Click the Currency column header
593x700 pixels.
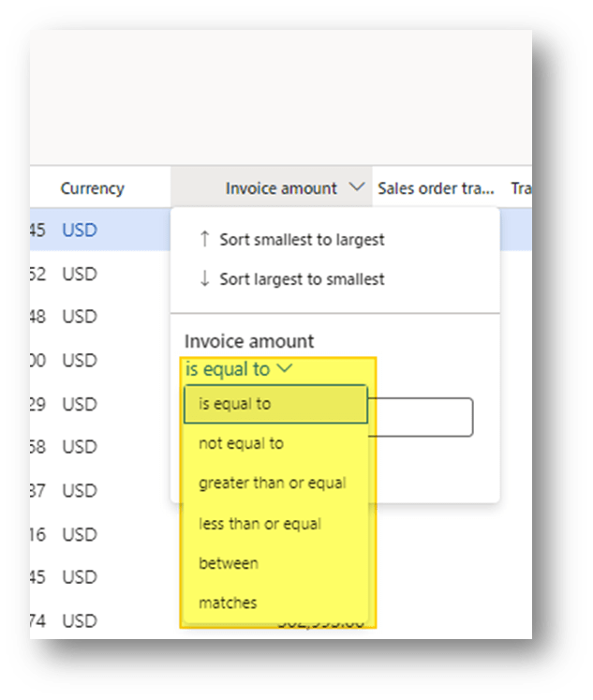coord(92,188)
